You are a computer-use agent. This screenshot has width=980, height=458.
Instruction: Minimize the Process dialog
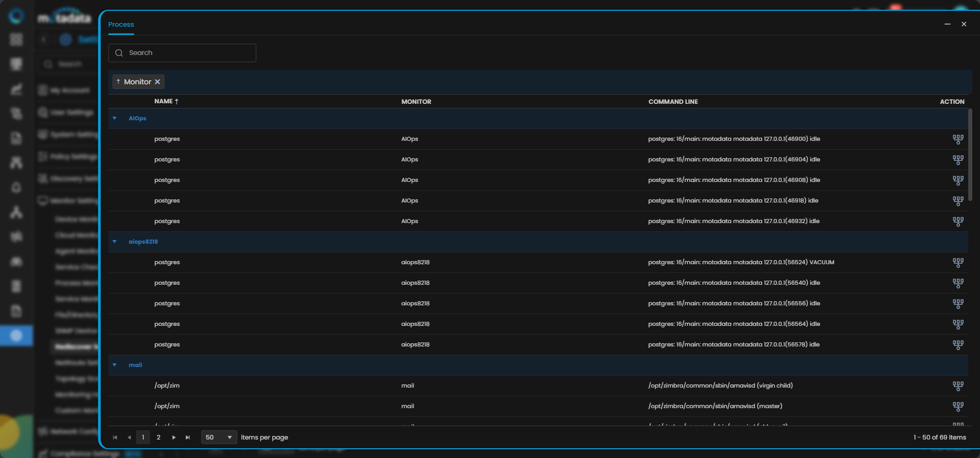pyautogui.click(x=948, y=24)
